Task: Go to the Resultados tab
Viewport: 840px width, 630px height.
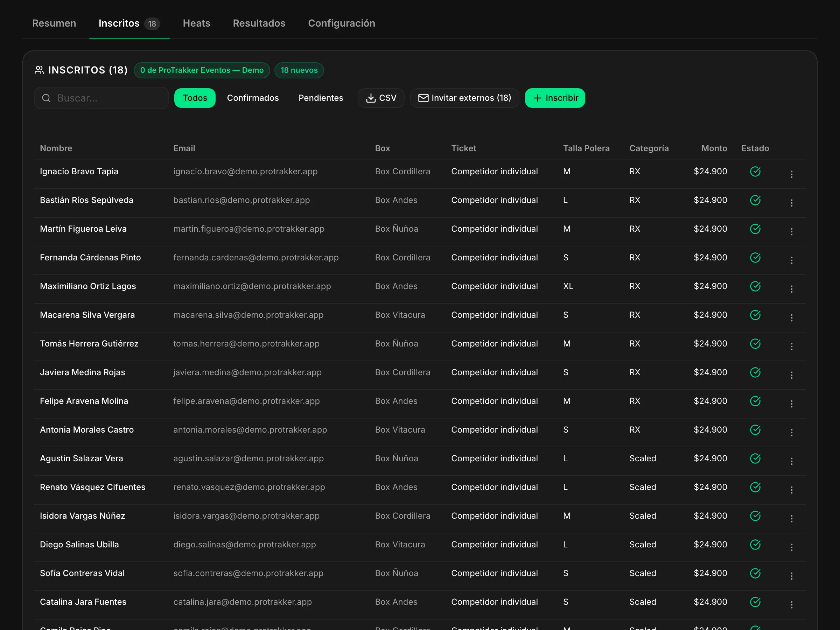Action: [x=259, y=23]
